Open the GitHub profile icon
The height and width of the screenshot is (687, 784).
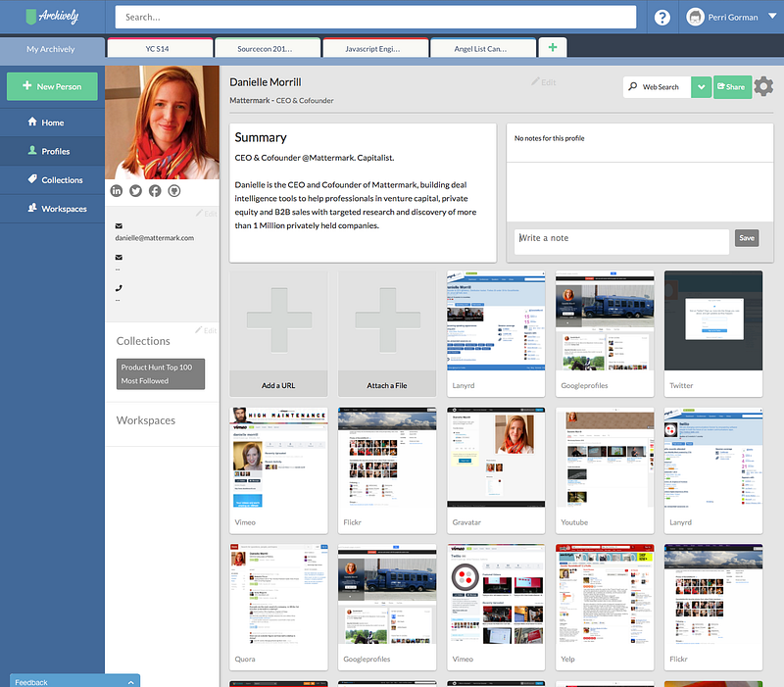click(x=174, y=191)
